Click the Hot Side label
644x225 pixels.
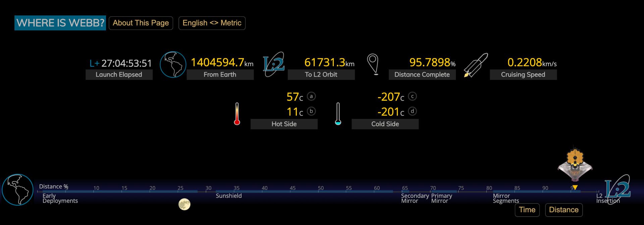click(284, 124)
